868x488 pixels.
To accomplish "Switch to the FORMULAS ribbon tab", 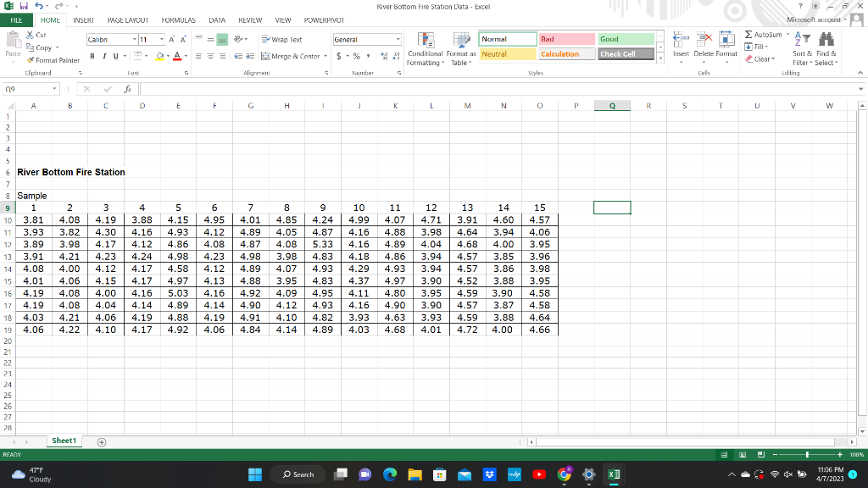I will [178, 20].
